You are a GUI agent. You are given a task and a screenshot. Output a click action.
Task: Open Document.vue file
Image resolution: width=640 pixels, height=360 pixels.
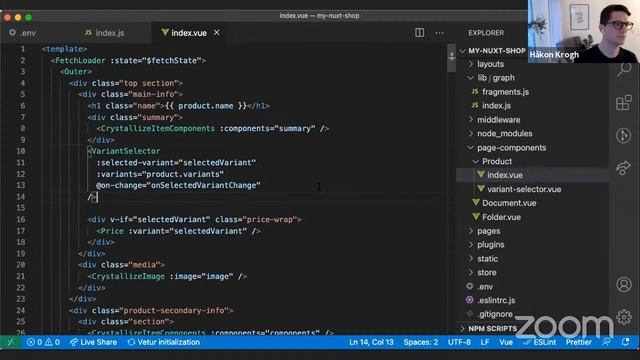point(509,203)
